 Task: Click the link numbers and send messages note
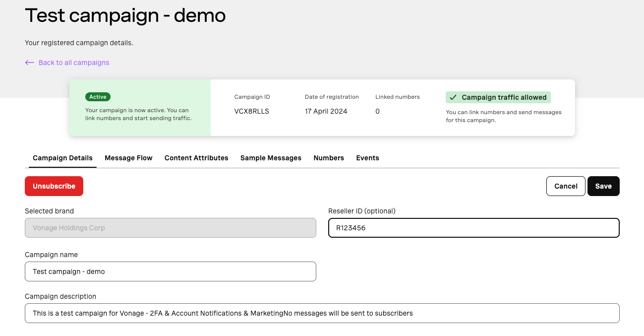click(504, 116)
